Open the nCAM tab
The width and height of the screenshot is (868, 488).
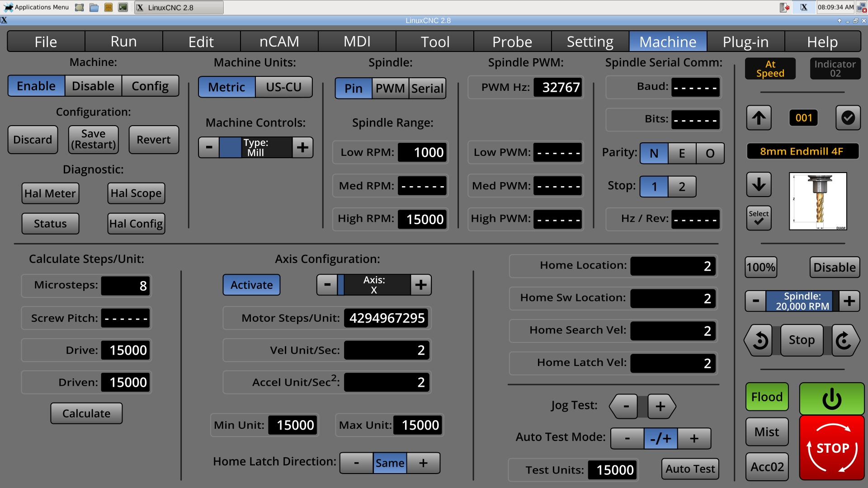(x=279, y=42)
